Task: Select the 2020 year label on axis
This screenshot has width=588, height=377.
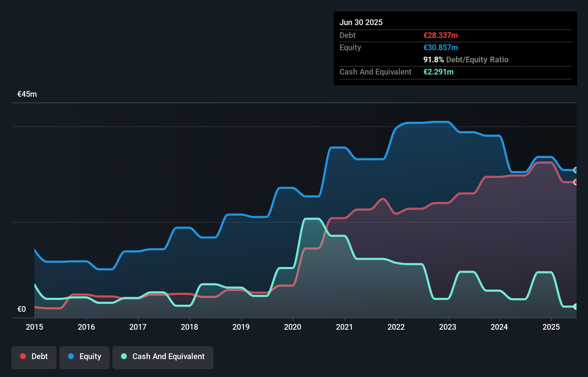Action: (292, 327)
